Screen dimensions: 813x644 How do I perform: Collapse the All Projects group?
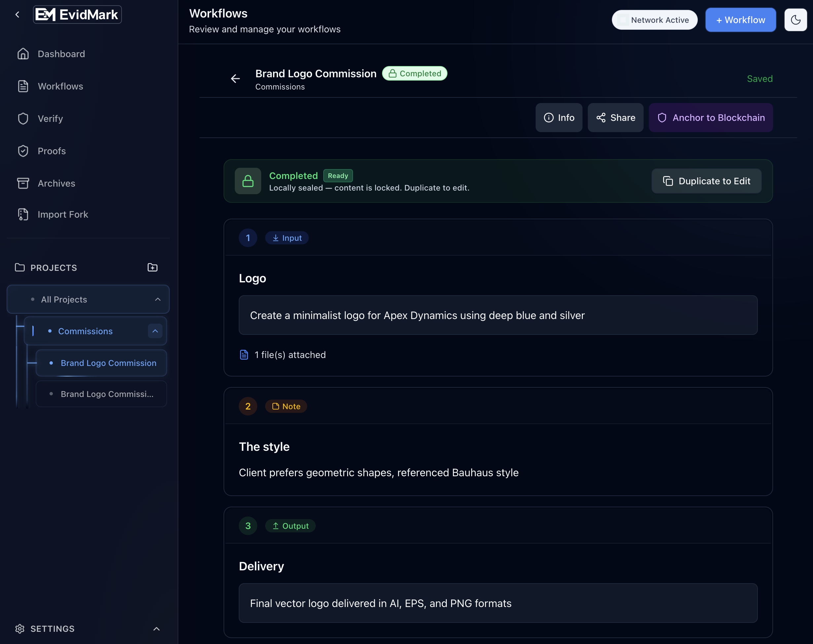tap(157, 299)
